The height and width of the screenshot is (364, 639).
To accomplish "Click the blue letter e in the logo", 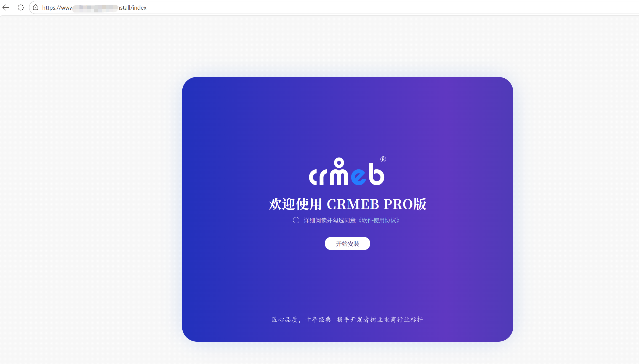I will (359, 177).
